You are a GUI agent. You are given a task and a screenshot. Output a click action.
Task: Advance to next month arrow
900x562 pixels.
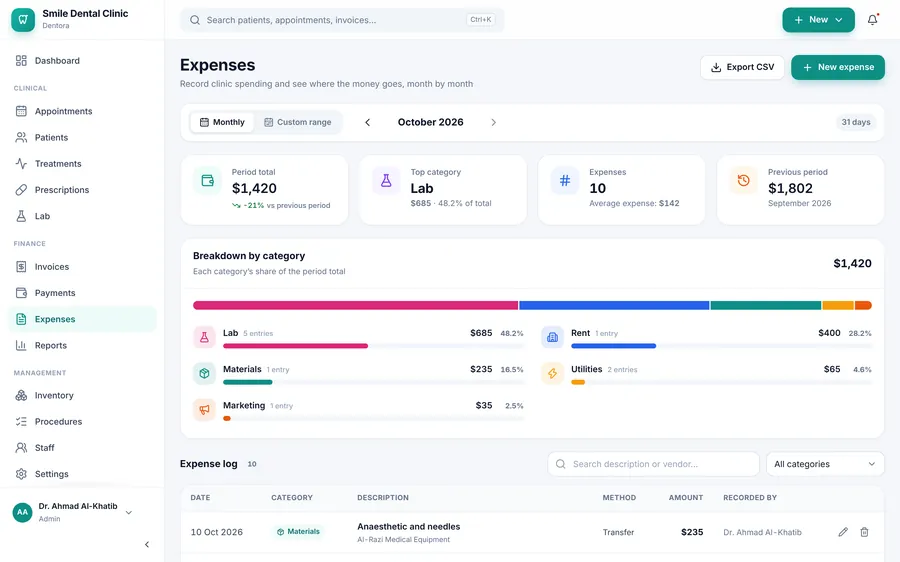click(493, 122)
